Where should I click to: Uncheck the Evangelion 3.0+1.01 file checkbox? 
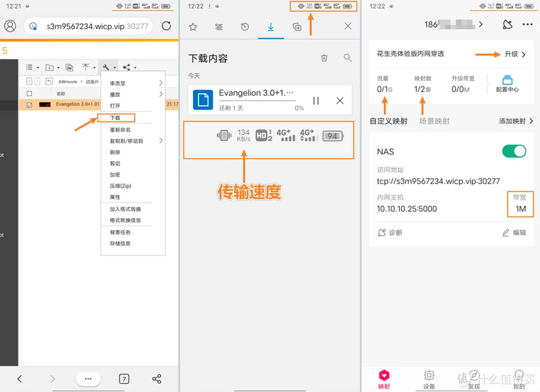(29, 105)
